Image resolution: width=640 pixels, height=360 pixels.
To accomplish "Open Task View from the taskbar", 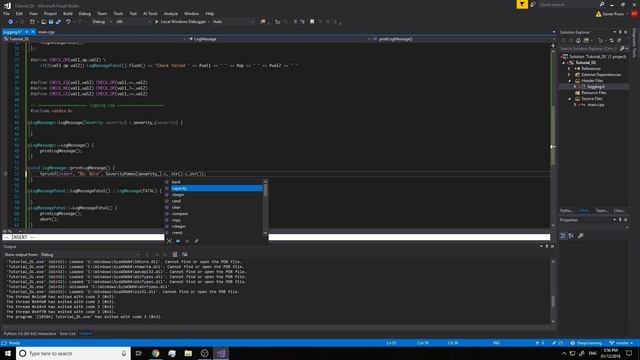I will [139, 353].
